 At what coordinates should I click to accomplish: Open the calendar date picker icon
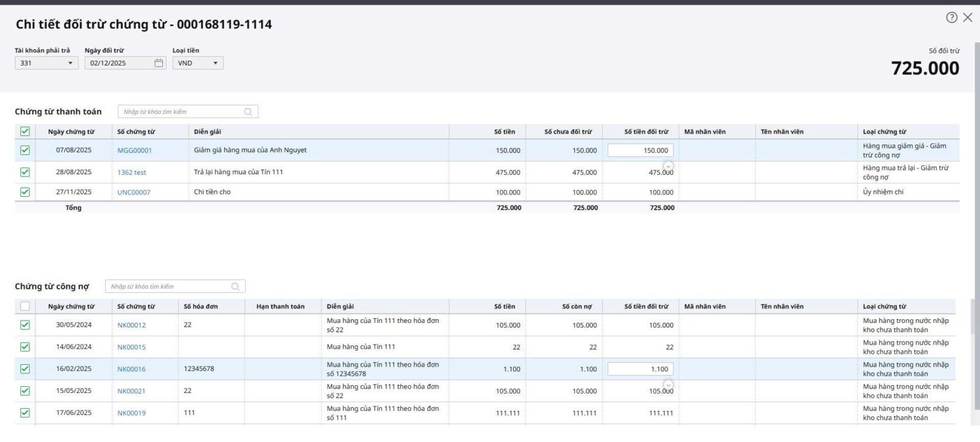159,63
